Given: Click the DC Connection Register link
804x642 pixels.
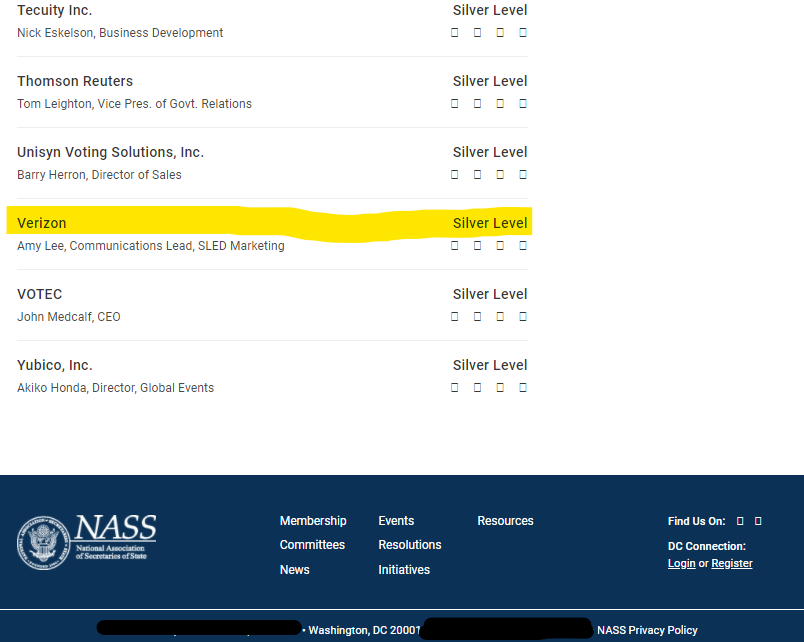Looking at the screenshot, I should [x=732, y=564].
